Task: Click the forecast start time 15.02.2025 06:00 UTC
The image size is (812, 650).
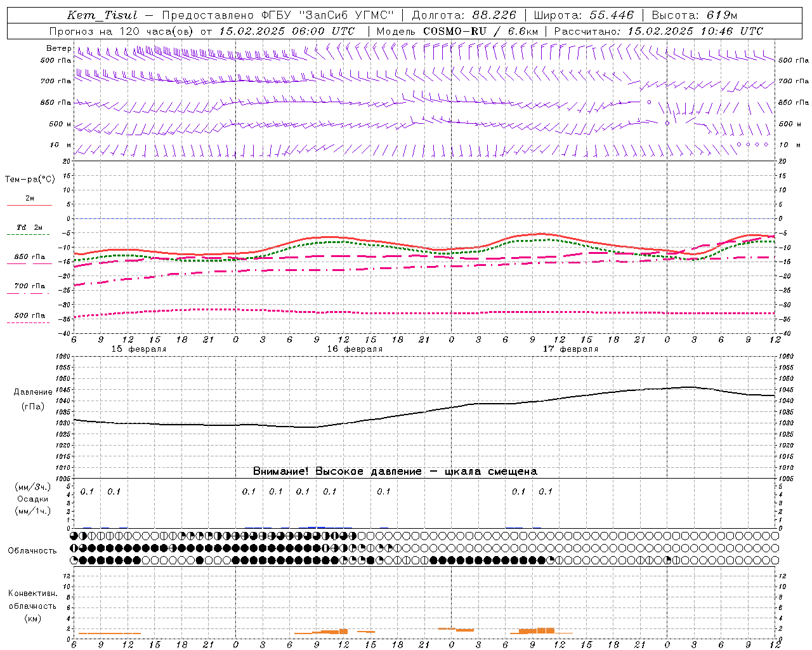Action: pyautogui.click(x=287, y=31)
